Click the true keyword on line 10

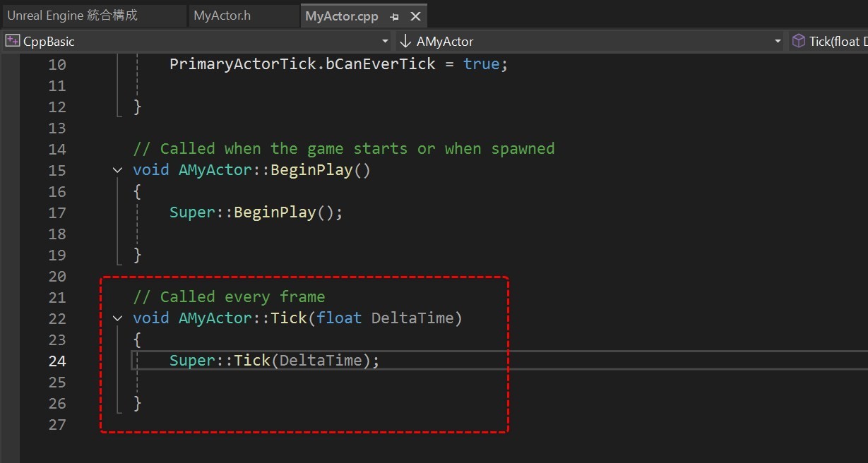point(481,64)
